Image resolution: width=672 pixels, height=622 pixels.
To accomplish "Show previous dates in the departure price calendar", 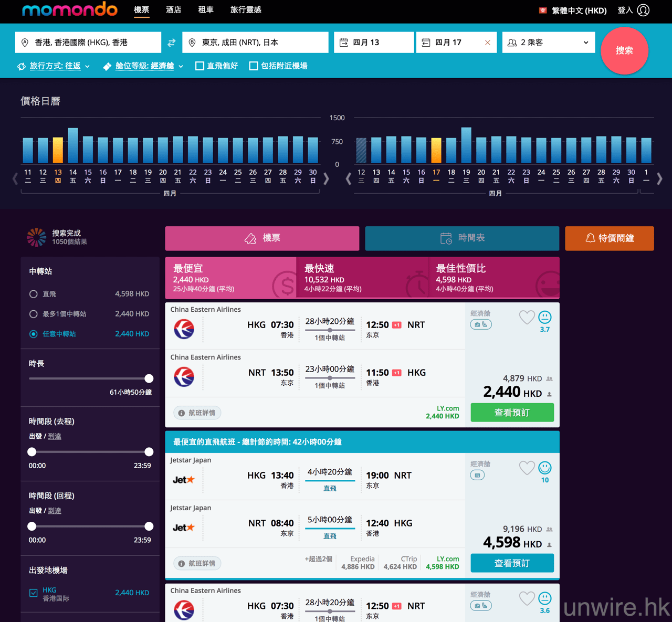I will click(x=15, y=179).
